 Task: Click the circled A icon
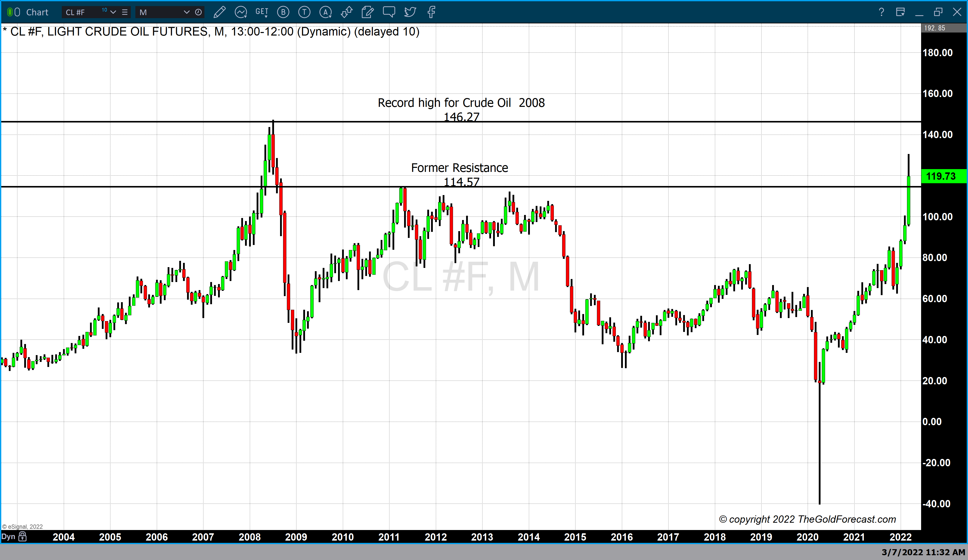coord(325,12)
